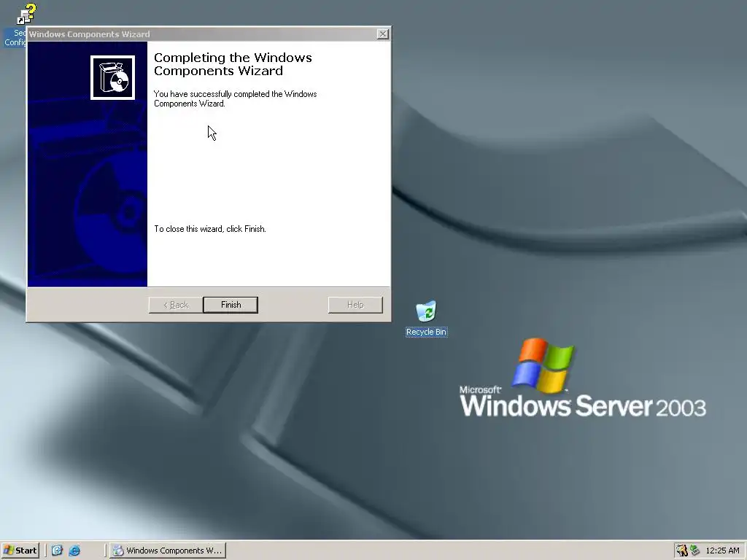Open the Start menu
Image resolution: width=747 pixels, height=560 pixels.
pos(20,551)
